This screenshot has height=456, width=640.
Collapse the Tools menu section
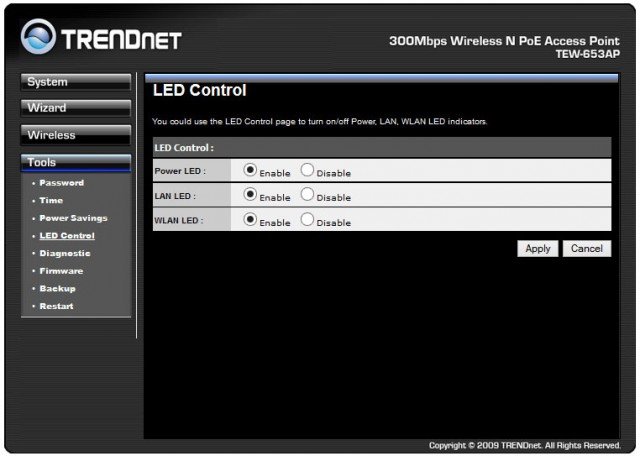(x=75, y=162)
